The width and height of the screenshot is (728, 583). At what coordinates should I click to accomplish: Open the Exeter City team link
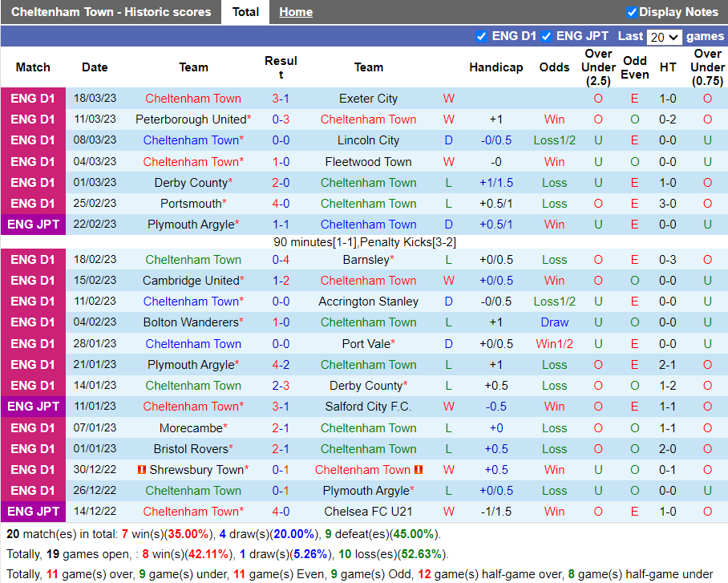tap(368, 98)
